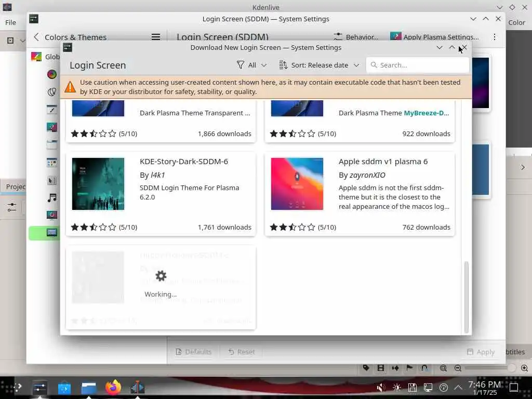Open the Icons sidebar entry
Screen dimensions: 532x399
coord(51,162)
